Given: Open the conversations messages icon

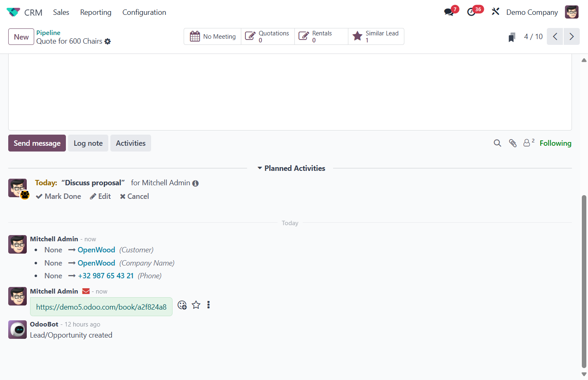Looking at the screenshot, I should click(449, 12).
